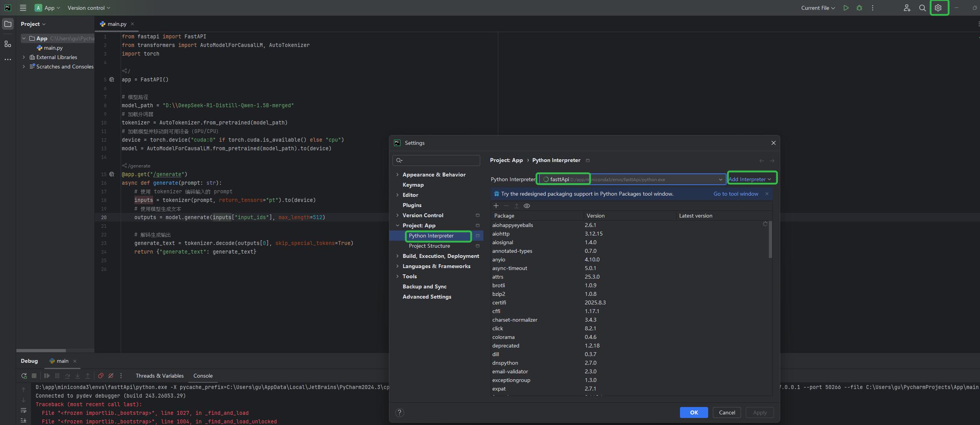
Task: Open Plugins settings page
Action: [x=412, y=205]
